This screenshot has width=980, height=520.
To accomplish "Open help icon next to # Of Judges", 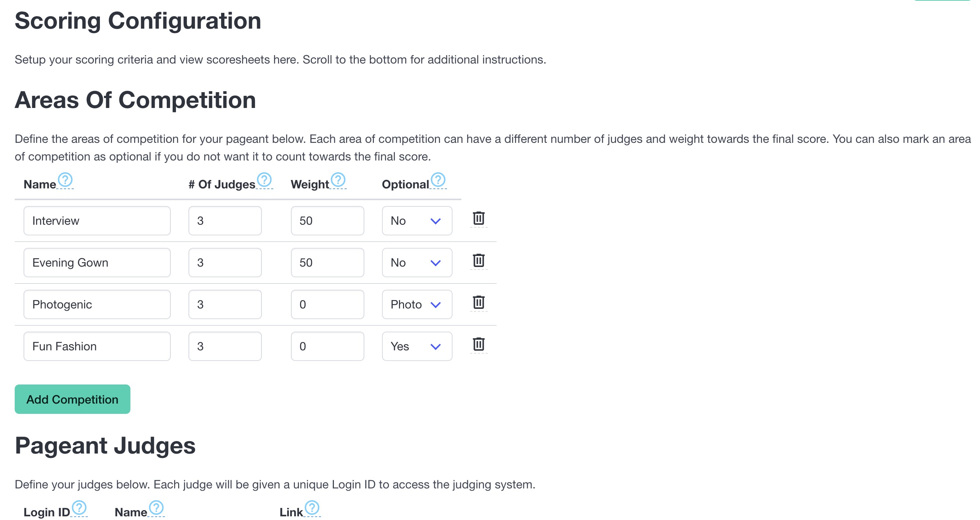I will [x=264, y=180].
